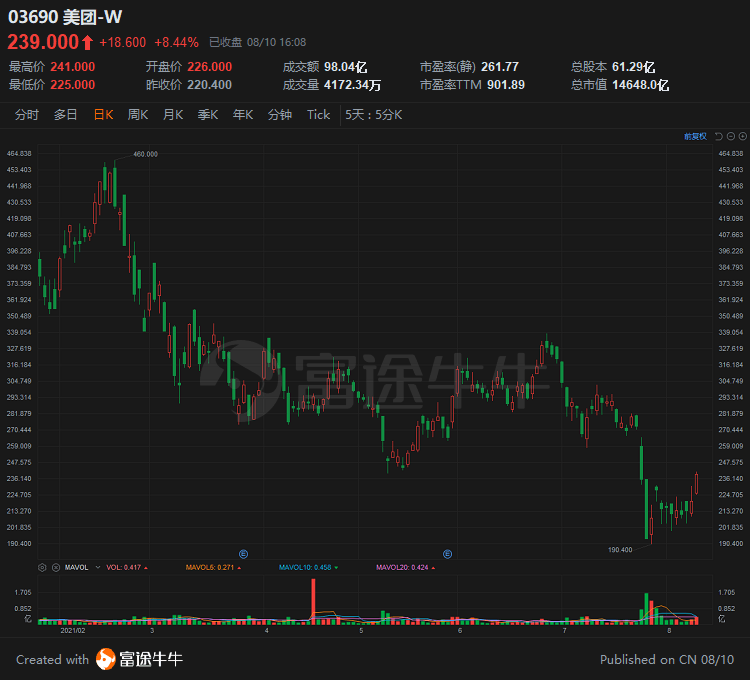Click the high price value 241.000

click(73, 67)
